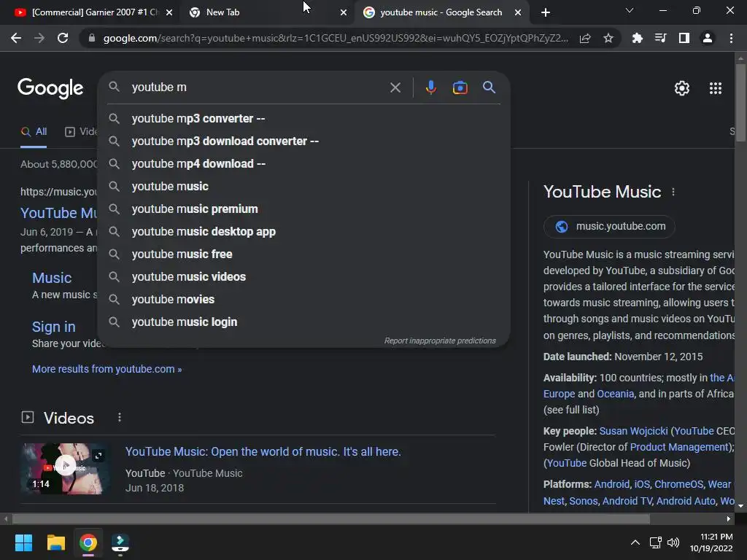The width and height of the screenshot is (747, 560).
Task: Open the tab search dropdown chevron
Action: (x=630, y=10)
